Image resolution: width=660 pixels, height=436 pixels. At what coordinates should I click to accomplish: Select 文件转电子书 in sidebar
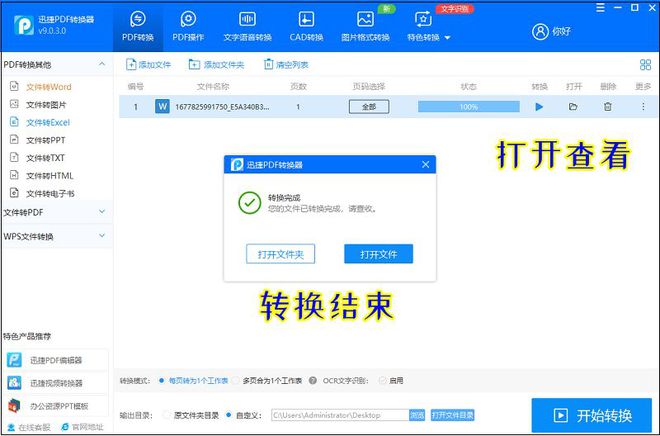click(x=50, y=194)
